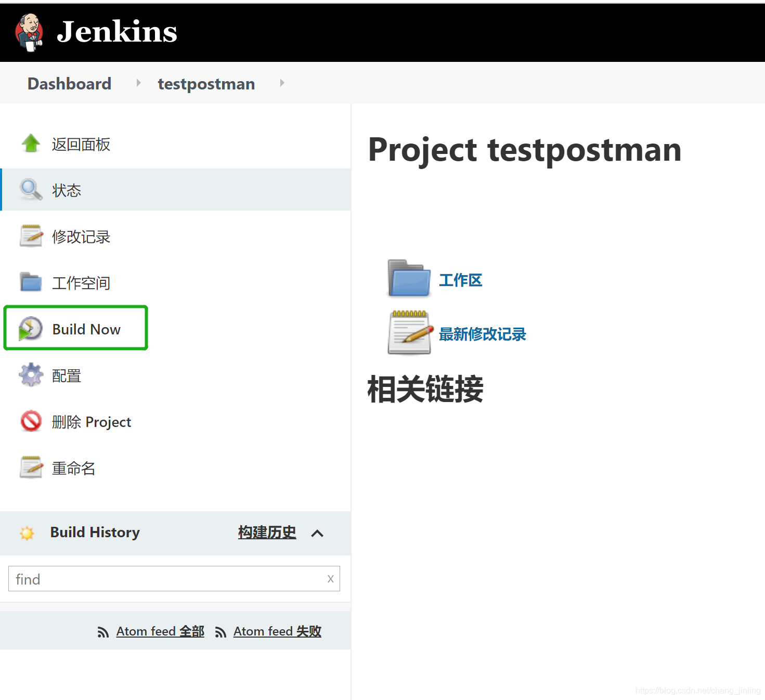
Task: Click gear icon beside 配置
Action: click(x=31, y=375)
